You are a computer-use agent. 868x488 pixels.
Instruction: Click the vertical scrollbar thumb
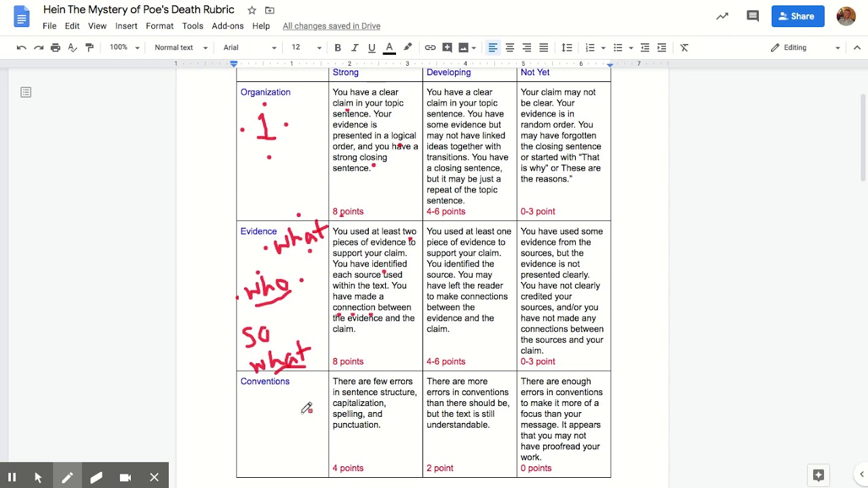863,139
